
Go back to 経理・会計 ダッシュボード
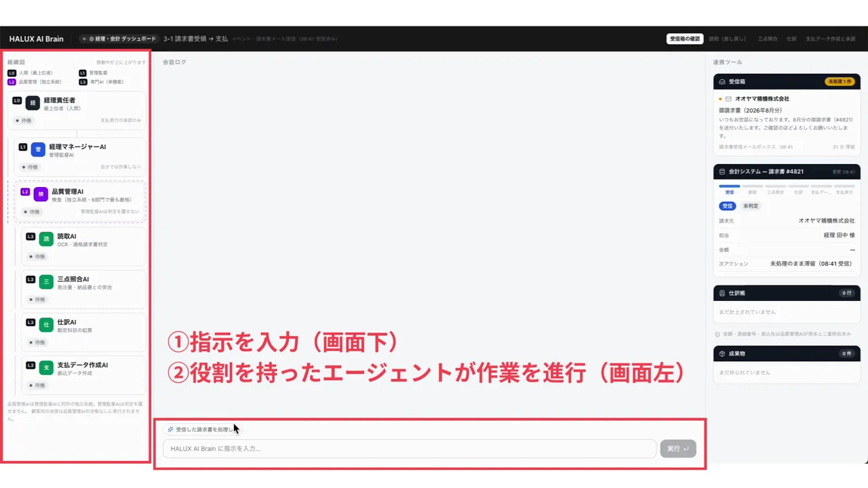point(119,39)
